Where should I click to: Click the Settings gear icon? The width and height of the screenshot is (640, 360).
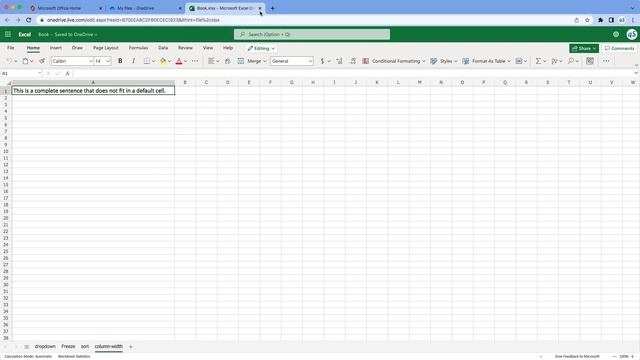616,34
